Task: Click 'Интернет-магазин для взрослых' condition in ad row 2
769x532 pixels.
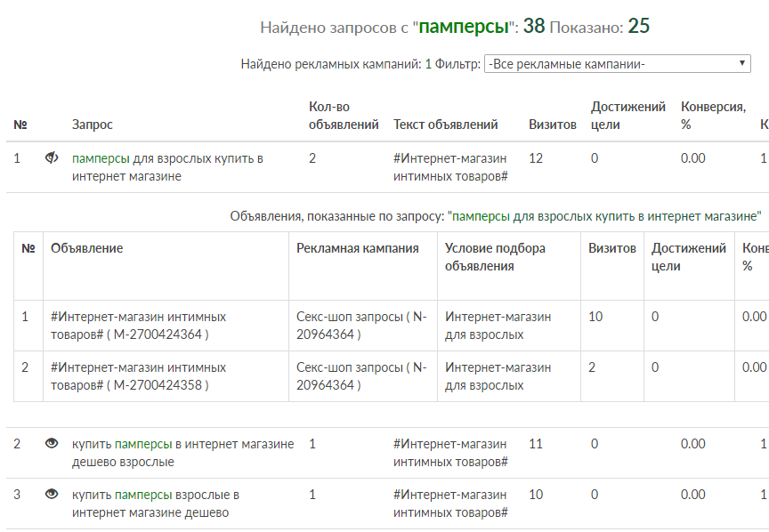Action: [498, 376]
